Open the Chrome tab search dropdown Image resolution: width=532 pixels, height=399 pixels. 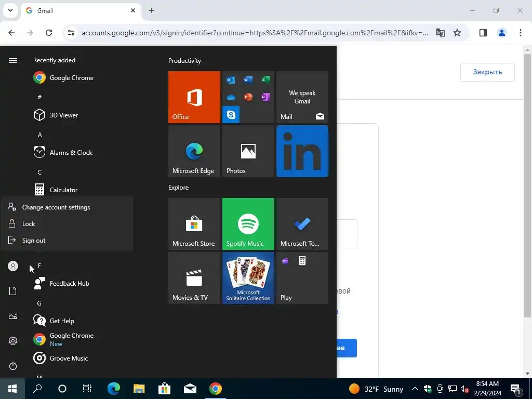pos(10,10)
